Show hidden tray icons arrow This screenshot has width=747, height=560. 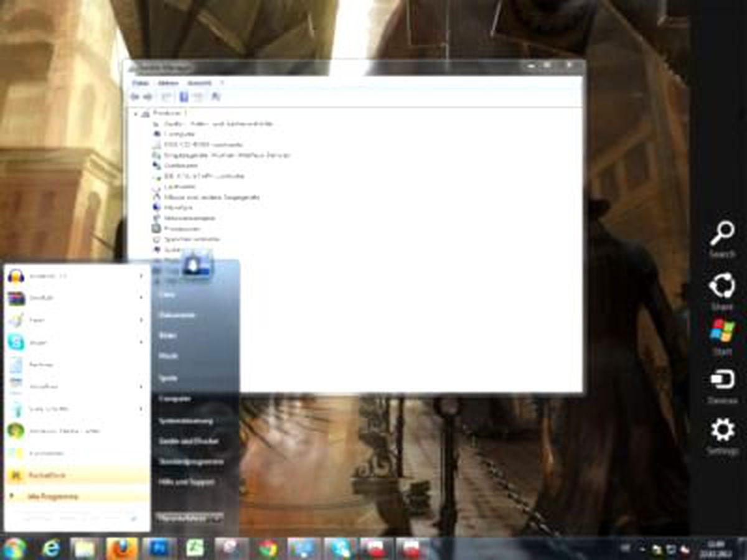643,548
